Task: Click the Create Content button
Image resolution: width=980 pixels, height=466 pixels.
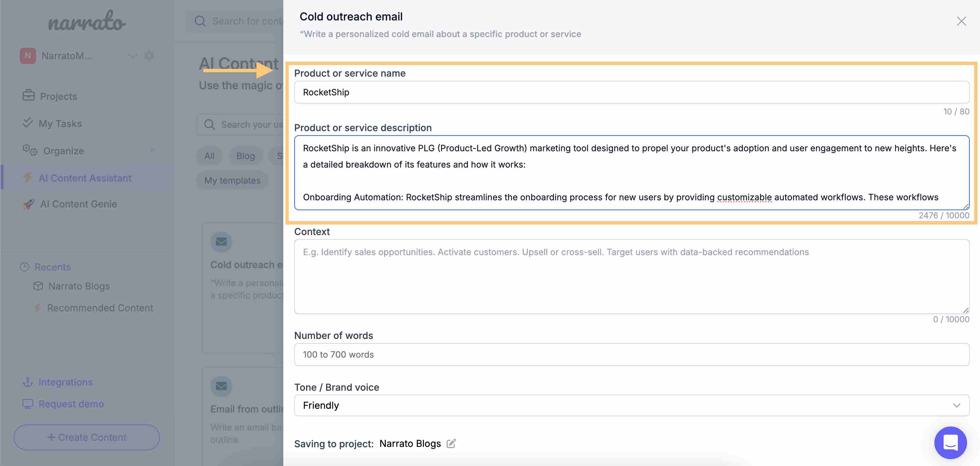Action: point(87,437)
